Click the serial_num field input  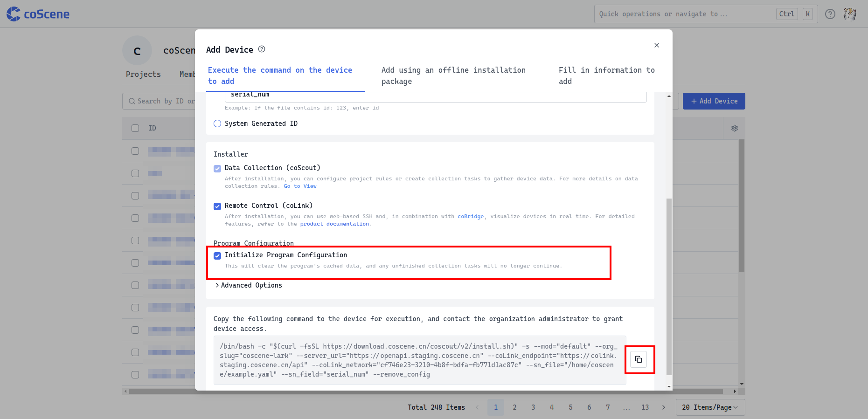436,96
